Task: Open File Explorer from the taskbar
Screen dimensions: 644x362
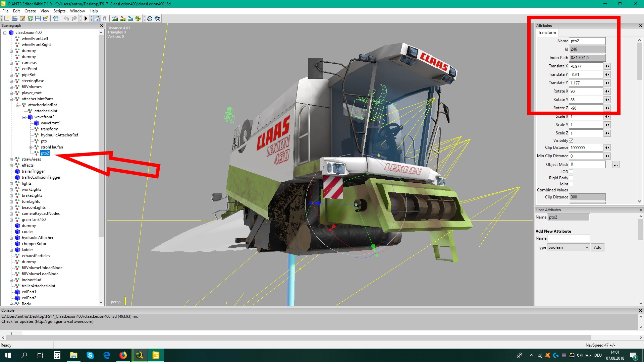Action: (73, 355)
